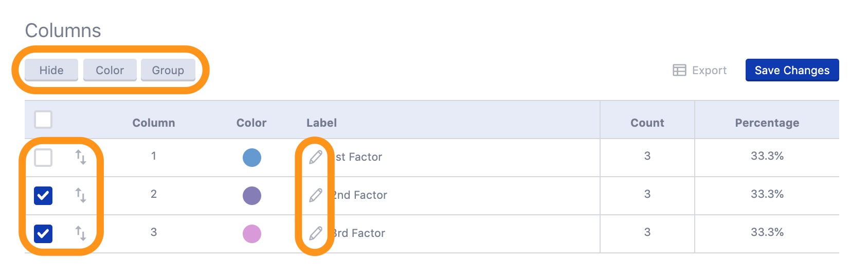Edit the 3rd Factor label with pencil icon
Image resolution: width=868 pixels, height=273 pixels.
tap(316, 233)
